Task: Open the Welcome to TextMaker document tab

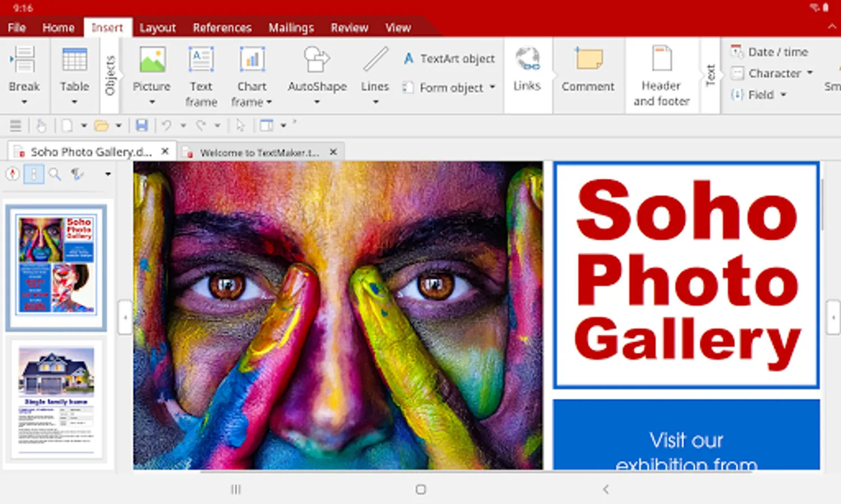Action: (259, 152)
